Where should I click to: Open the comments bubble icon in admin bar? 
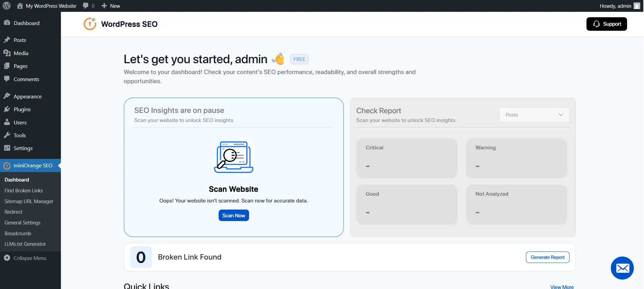[86, 6]
